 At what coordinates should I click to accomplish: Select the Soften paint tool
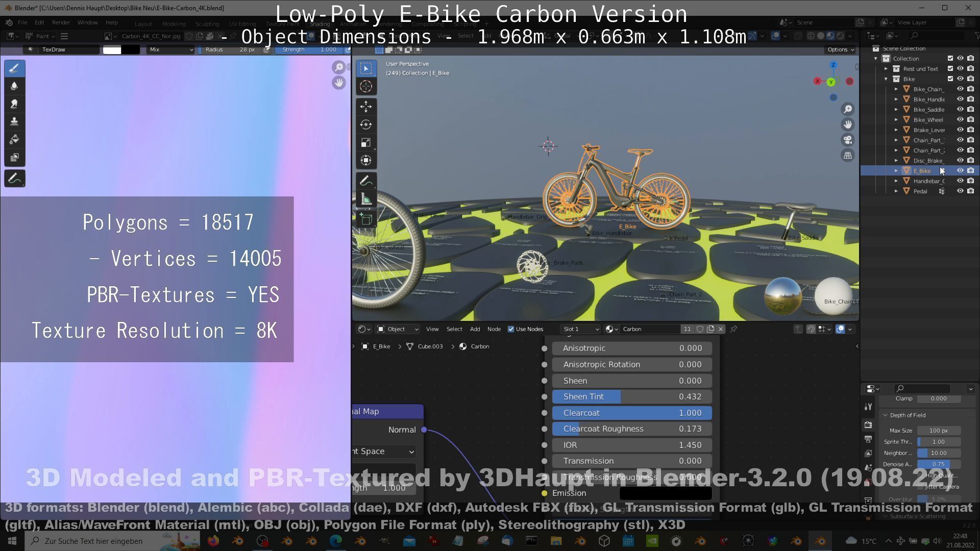click(x=14, y=86)
